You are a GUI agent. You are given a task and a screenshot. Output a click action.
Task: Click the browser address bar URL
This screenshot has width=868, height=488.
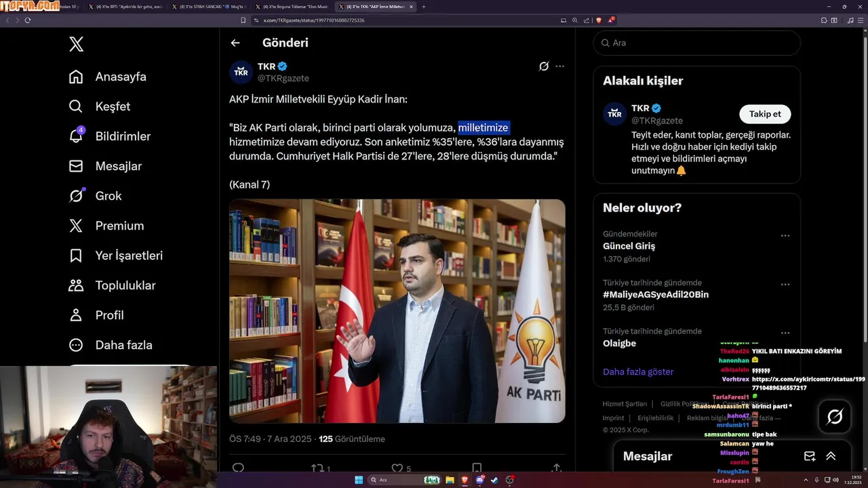tap(314, 20)
